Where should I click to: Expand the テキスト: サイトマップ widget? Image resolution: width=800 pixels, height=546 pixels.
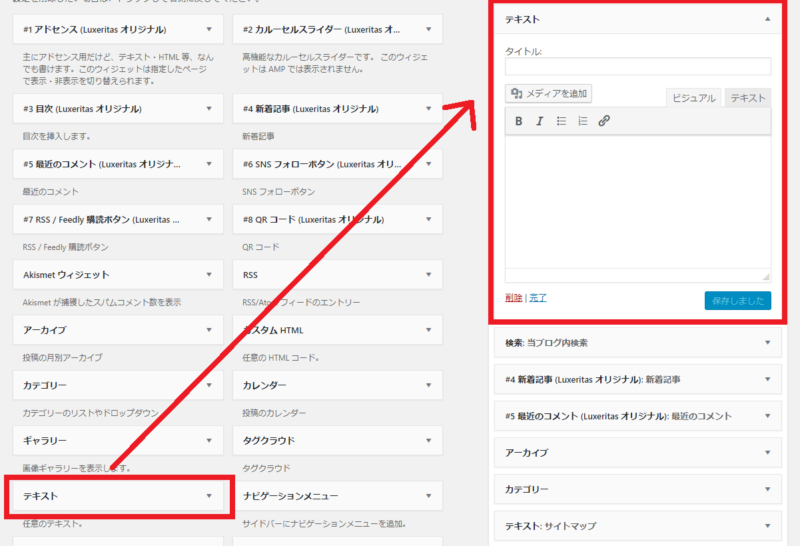767,526
